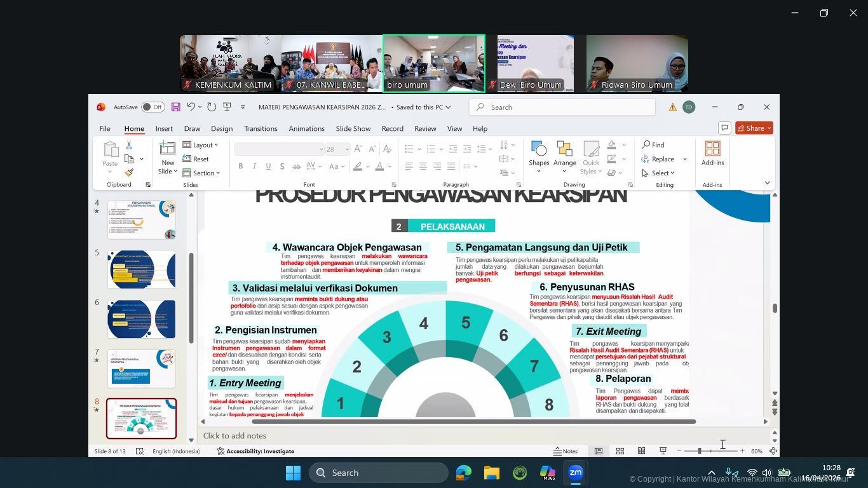Image resolution: width=868 pixels, height=488 pixels.
Task: Open the Shapes gallery
Action: click(539, 157)
